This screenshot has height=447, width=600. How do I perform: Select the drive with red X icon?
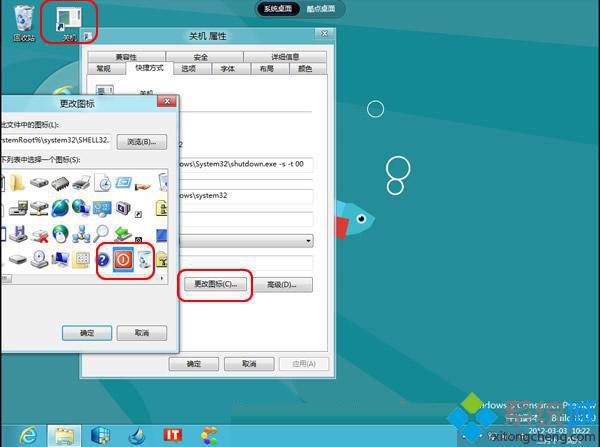[x=39, y=236]
